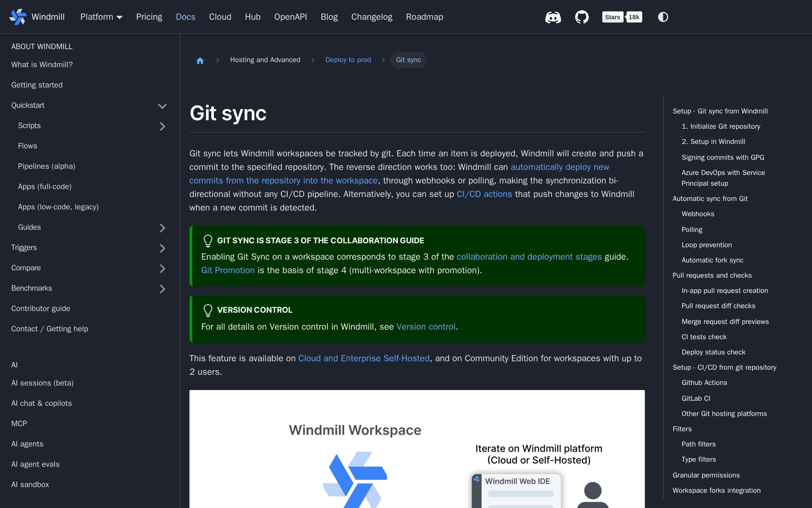Open AI agents sidebar entry
The image size is (812, 508).
tap(27, 444)
